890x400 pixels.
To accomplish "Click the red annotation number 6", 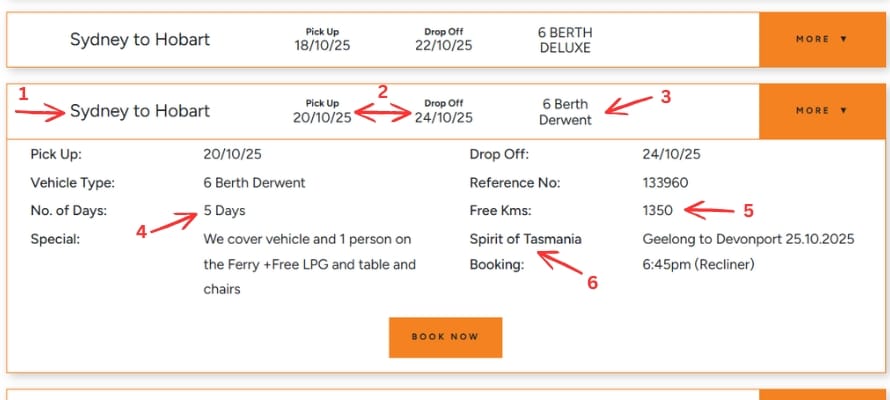I will 592,283.
